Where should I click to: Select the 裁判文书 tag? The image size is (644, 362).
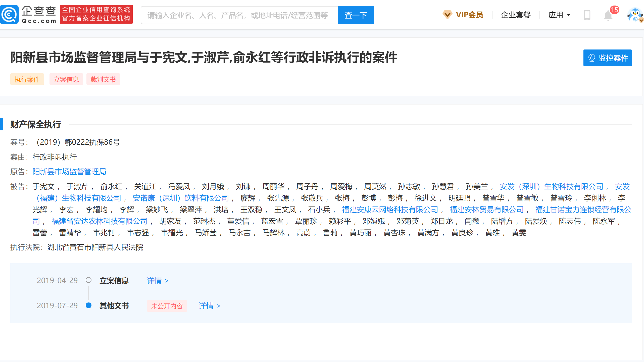pyautogui.click(x=103, y=79)
